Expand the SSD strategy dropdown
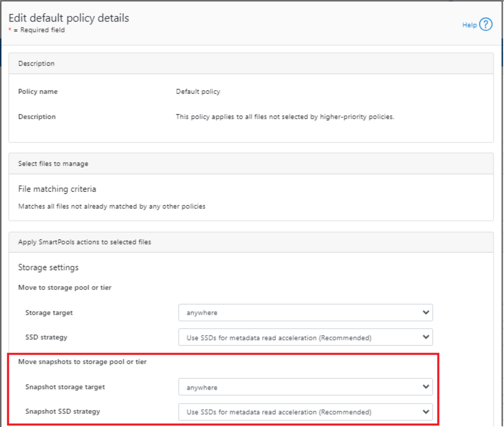The image size is (504, 427). click(306, 337)
